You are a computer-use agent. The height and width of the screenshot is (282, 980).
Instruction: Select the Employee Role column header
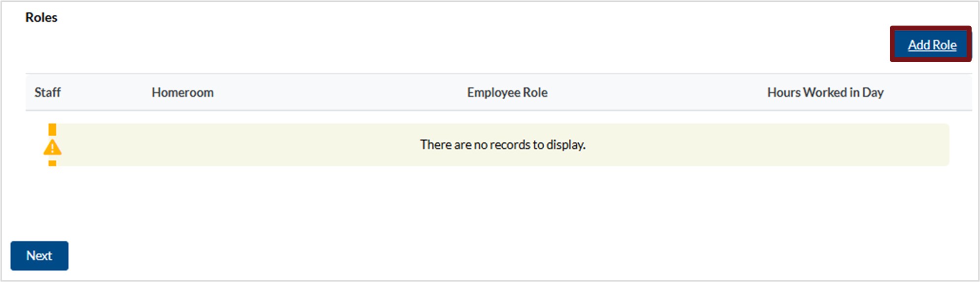[x=507, y=93]
